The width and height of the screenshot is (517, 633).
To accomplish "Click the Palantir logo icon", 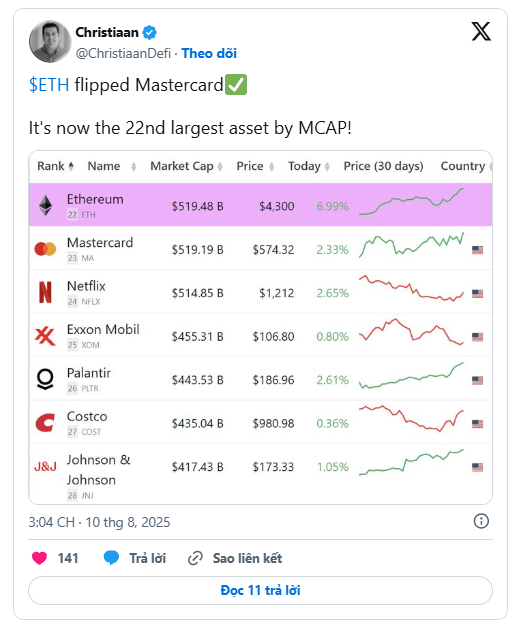I will [45, 379].
